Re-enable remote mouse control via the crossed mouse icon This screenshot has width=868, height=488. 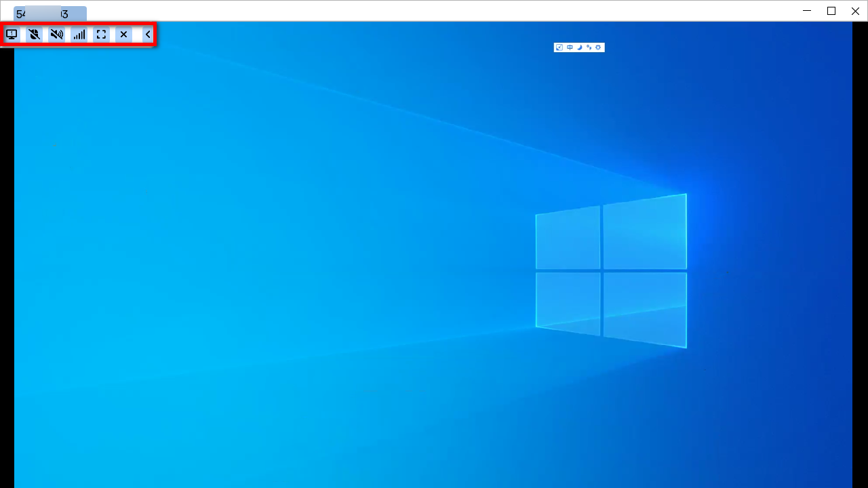click(x=34, y=34)
